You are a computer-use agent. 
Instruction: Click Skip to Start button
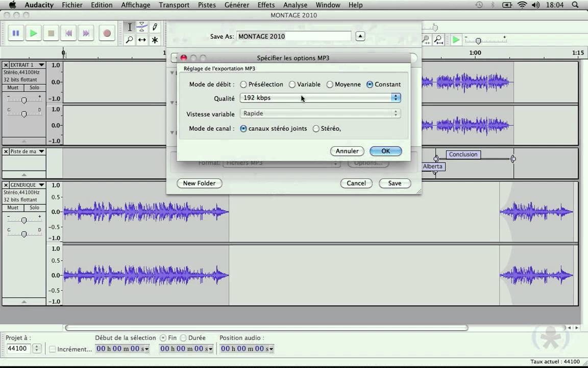point(68,33)
